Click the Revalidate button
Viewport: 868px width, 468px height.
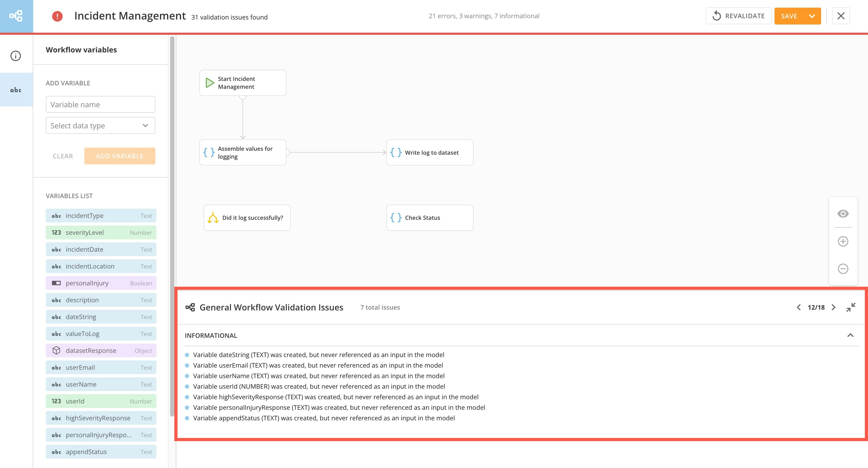[x=738, y=16]
